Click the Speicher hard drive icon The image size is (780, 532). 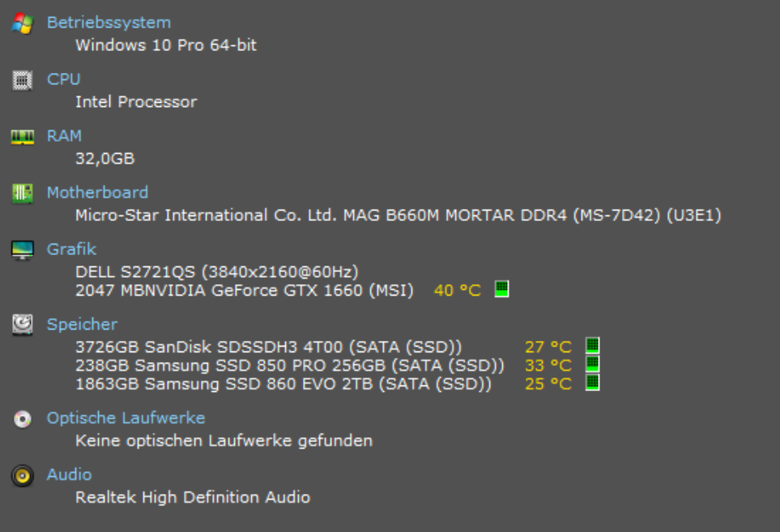point(23,323)
